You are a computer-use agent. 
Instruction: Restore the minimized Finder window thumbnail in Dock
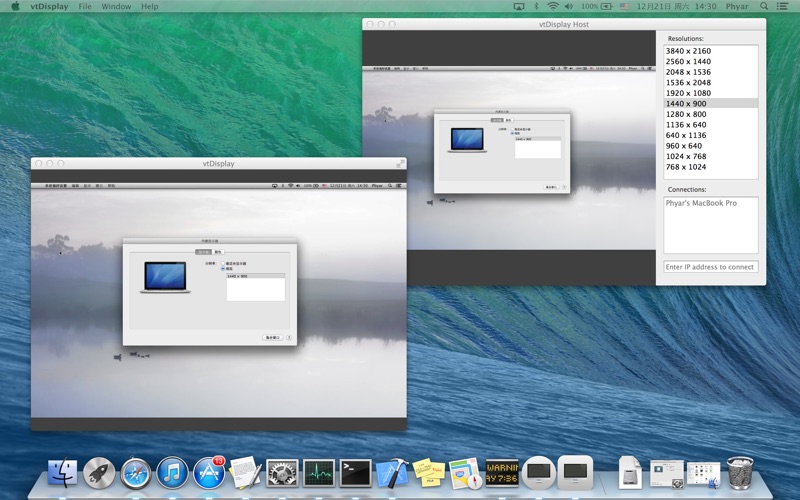point(704,474)
